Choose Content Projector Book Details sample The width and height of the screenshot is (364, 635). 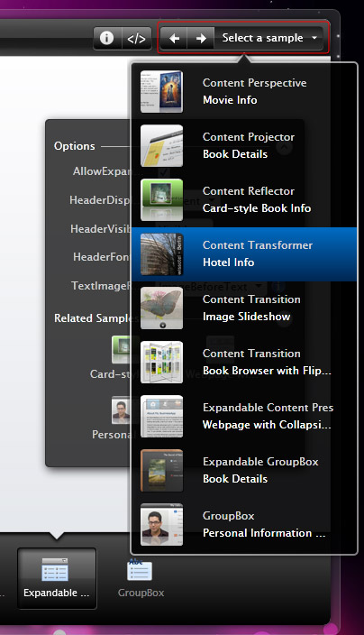pyautogui.click(x=244, y=146)
